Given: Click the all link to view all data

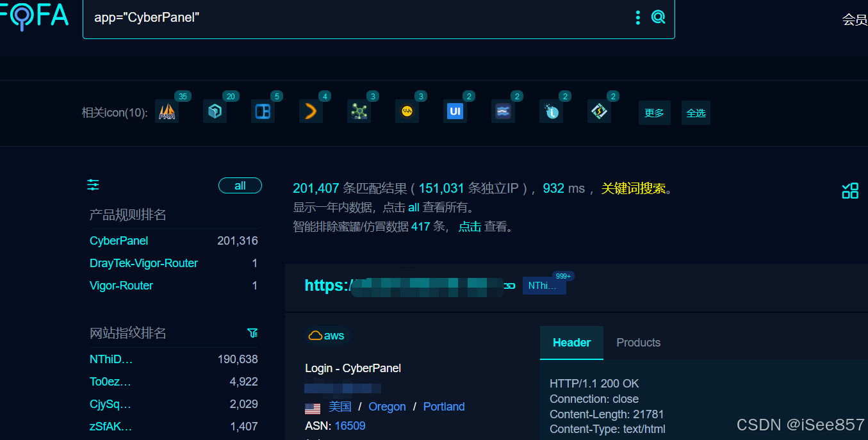Looking at the screenshot, I should coord(414,208).
